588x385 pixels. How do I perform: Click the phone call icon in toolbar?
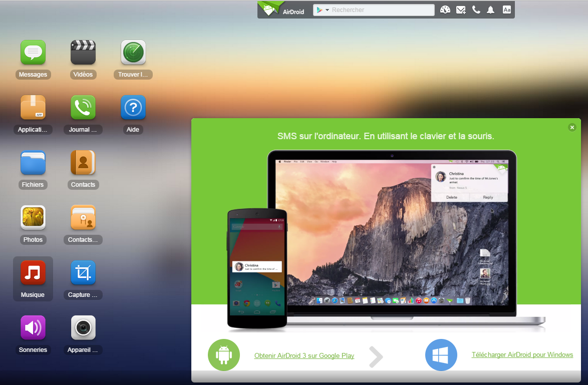click(476, 10)
